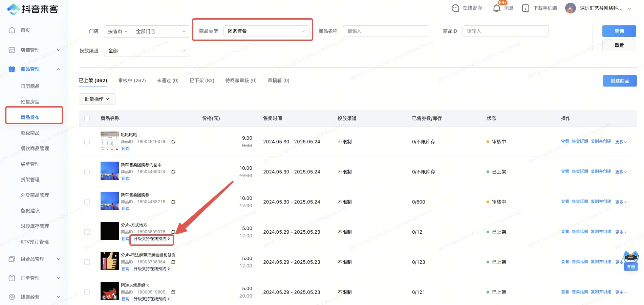Switch to 审核中 (262) tab
This screenshot has width=644, height=305.
132,80
